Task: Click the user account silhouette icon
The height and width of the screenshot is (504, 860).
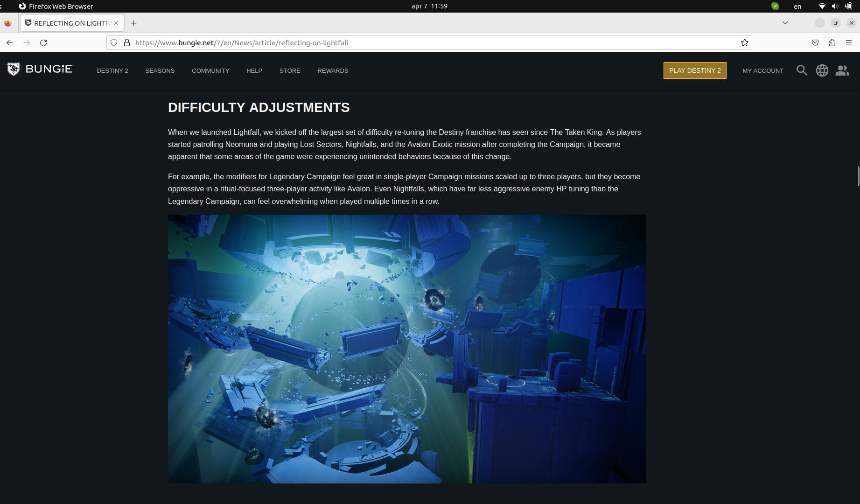Action: click(x=842, y=70)
